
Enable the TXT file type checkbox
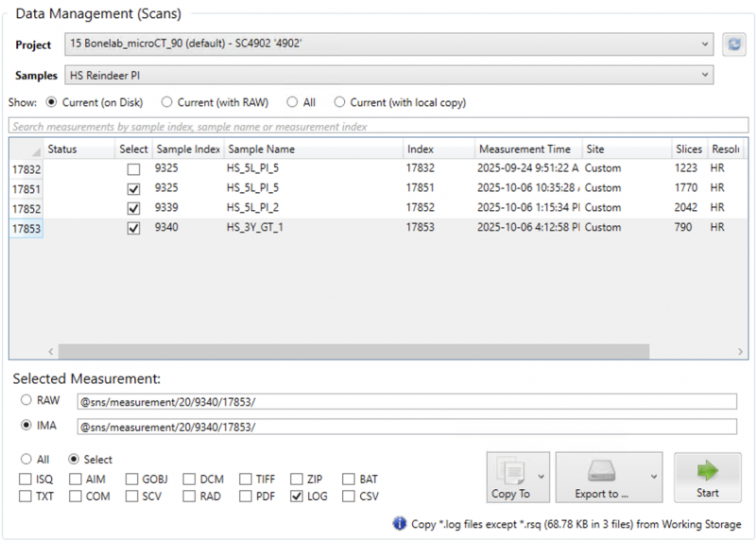tap(26, 497)
